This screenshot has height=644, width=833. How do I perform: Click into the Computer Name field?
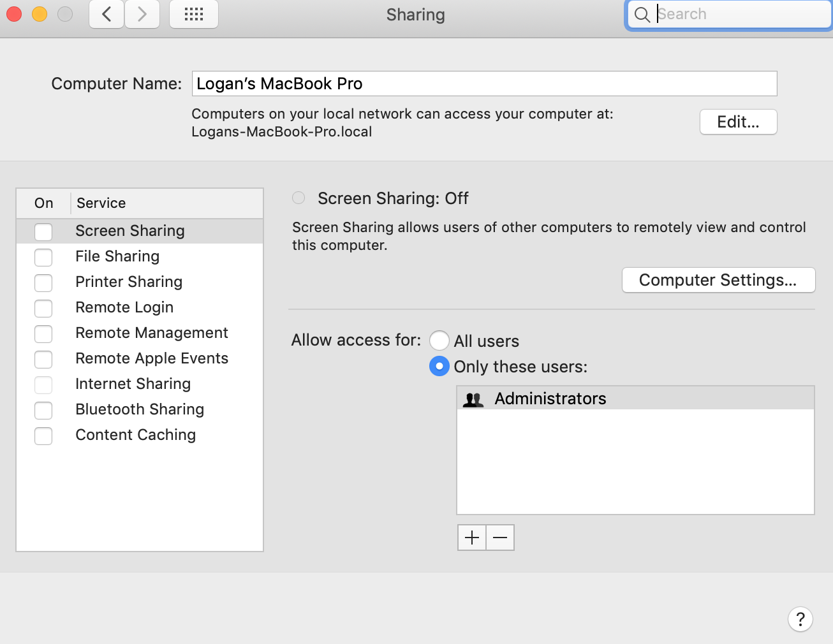pyautogui.click(x=484, y=84)
